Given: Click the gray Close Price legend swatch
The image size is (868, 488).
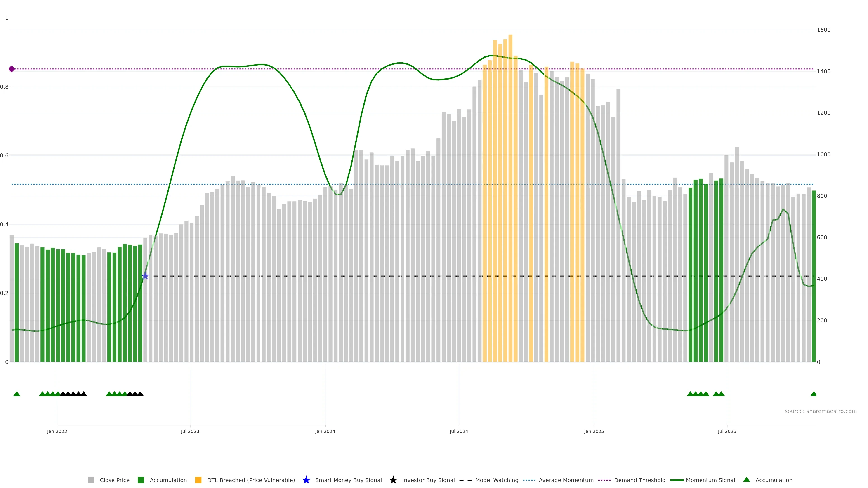Looking at the screenshot, I should 91,480.
